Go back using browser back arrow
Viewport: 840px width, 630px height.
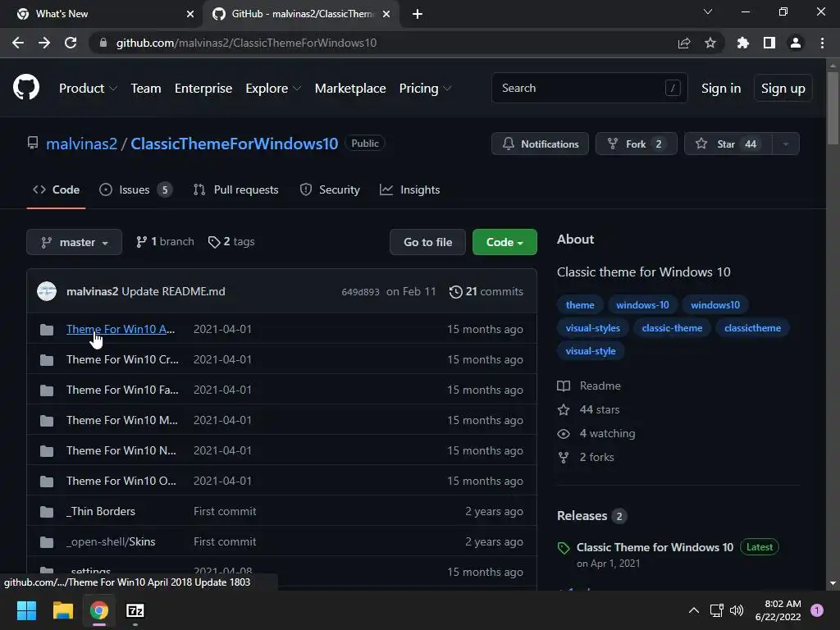click(18, 43)
